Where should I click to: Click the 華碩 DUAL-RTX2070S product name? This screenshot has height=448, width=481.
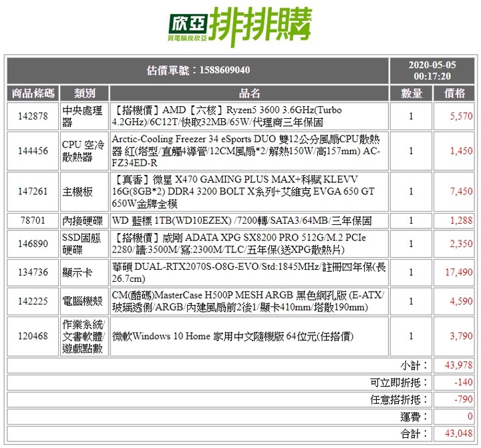click(249, 272)
